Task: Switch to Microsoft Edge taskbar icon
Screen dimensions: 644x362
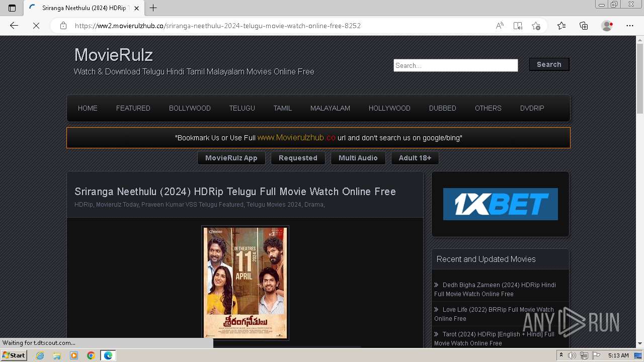Action: [x=108, y=355]
